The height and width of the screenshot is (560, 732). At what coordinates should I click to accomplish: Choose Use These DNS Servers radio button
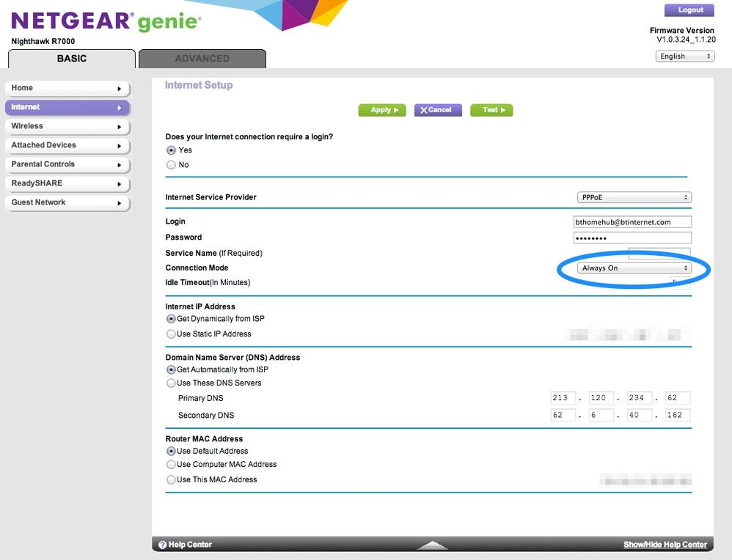click(x=171, y=383)
